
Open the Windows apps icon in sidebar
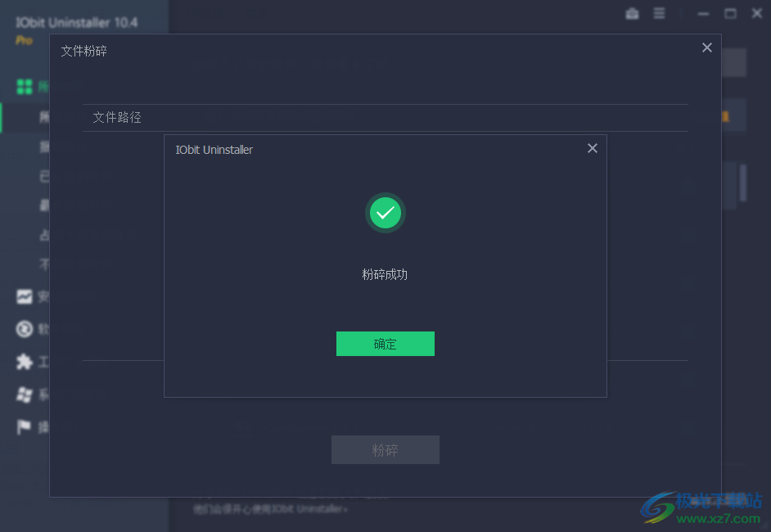tap(24, 394)
